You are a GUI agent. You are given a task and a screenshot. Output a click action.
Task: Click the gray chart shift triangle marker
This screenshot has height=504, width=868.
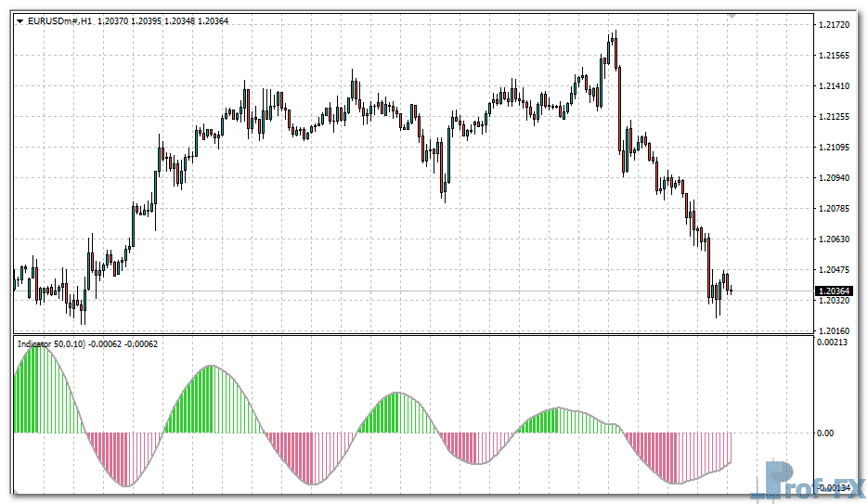click(732, 16)
